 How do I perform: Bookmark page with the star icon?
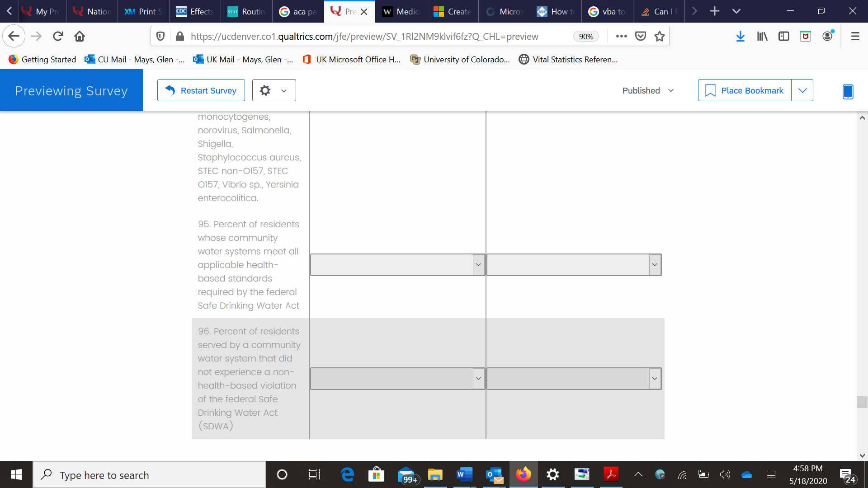(x=660, y=36)
